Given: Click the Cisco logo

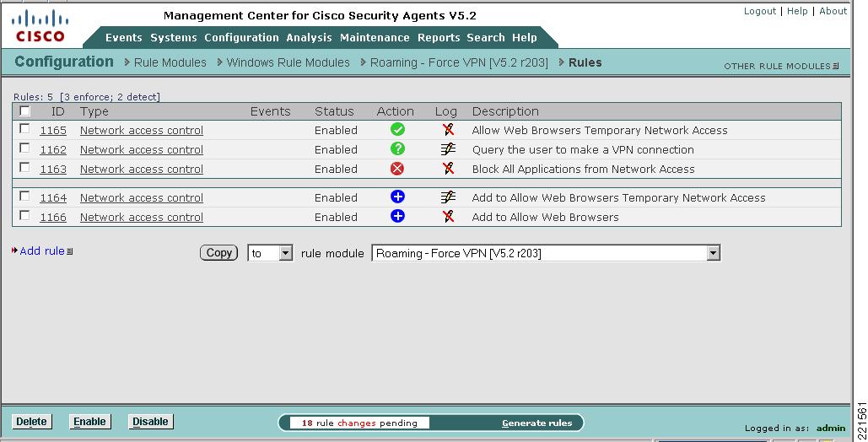Looking at the screenshot, I should (40, 26).
